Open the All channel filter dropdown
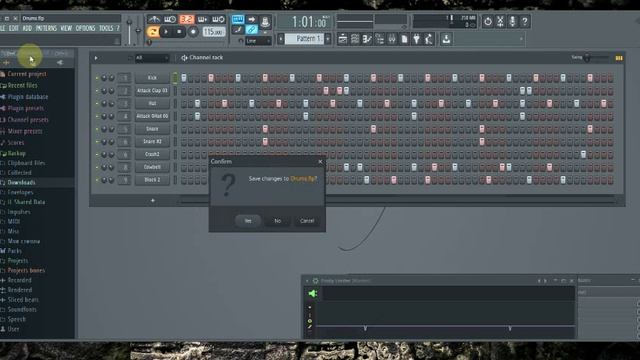The height and width of the screenshot is (360, 640). 151,58
